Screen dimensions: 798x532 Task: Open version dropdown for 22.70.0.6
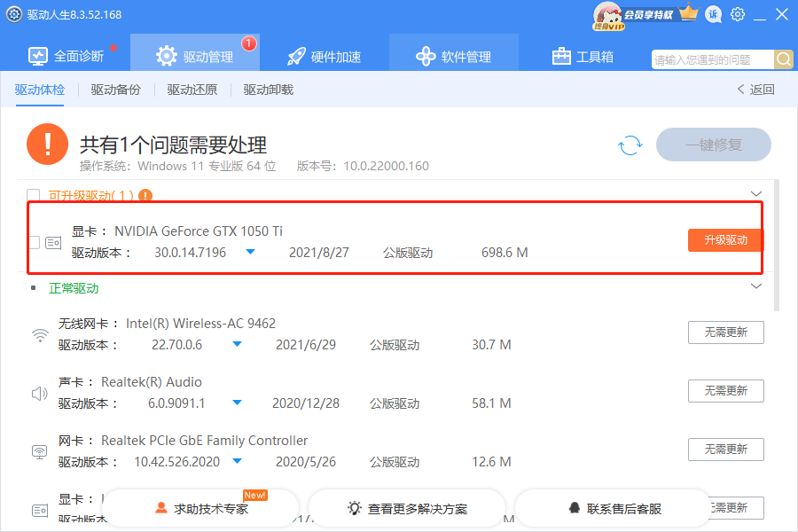pyautogui.click(x=237, y=345)
